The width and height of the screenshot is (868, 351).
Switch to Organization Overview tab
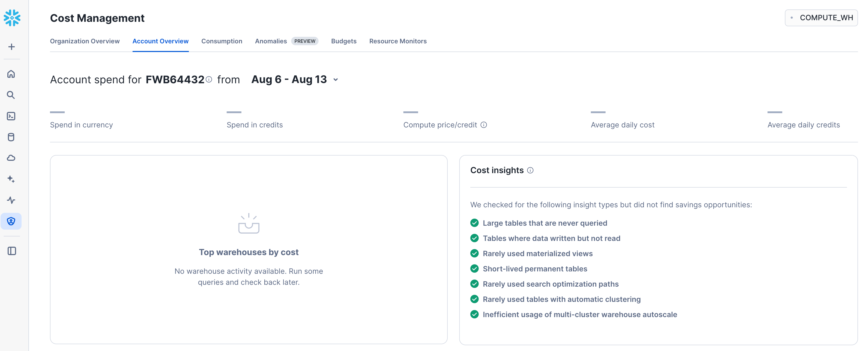85,41
